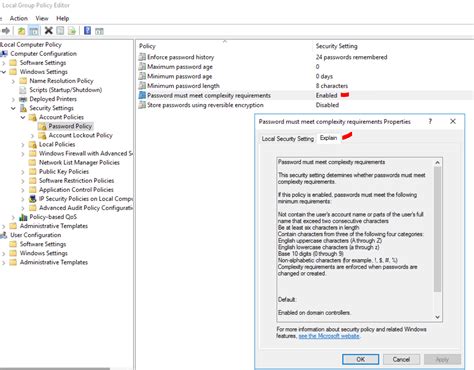This screenshot has height=370, width=474.
Task: Expand the Software Restriction Policies node
Action: [23, 181]
